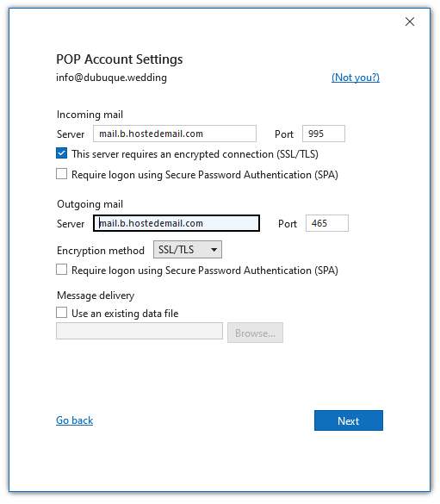440x504 pixels.
Task: Click the Next button
Action: (349, 420)
